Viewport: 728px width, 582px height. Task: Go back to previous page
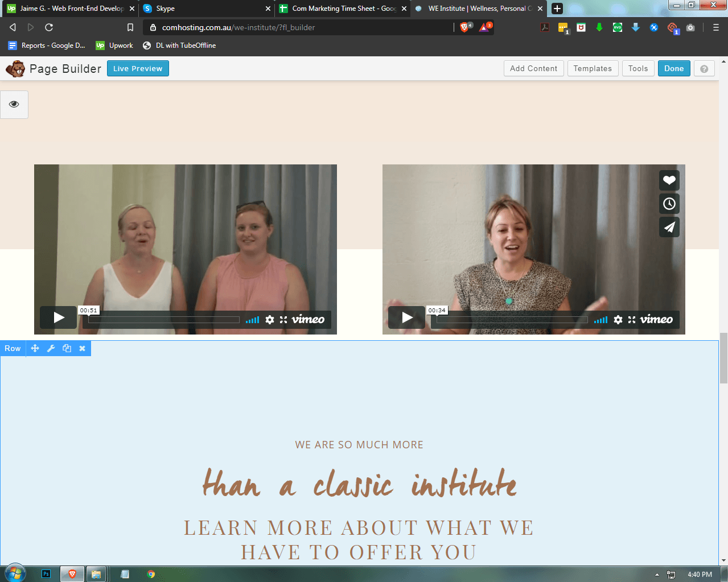13,27
